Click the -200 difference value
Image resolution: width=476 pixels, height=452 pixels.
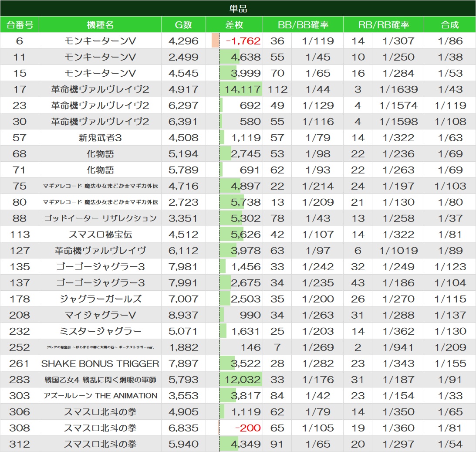[248, 428]
